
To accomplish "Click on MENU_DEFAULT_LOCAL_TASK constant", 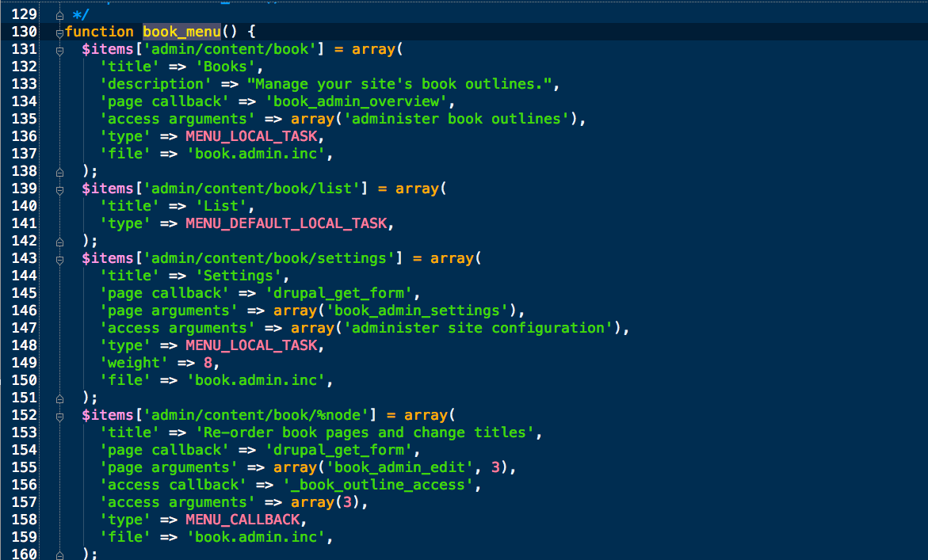I will pyautogui.click(x=286, y=223).
